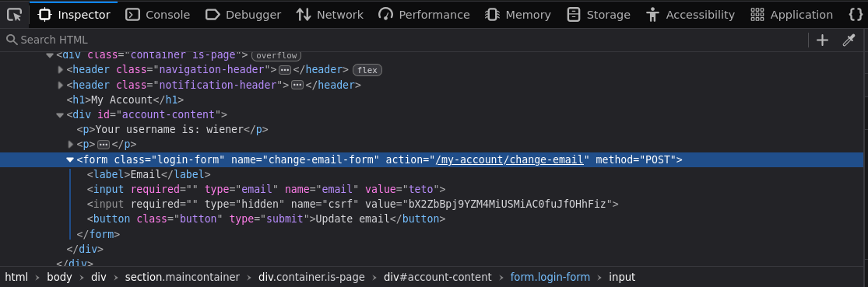Collapse the account-content div
868x287 pixels.
[61, 115]
